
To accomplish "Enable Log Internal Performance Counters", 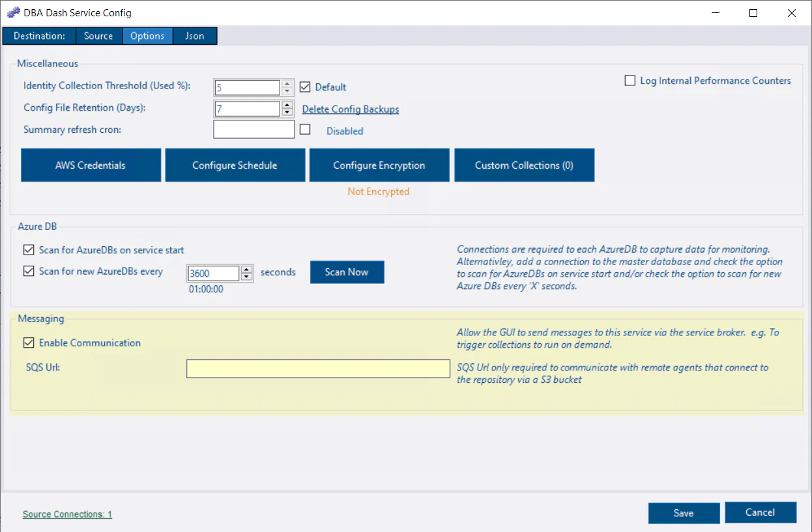I will [630, 81].
